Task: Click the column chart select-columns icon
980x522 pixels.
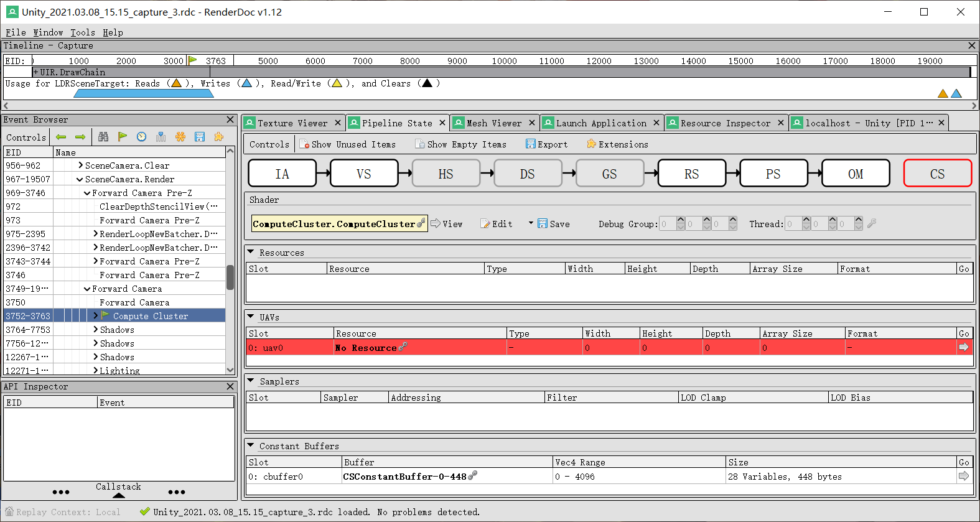Action: pos(161,137)
